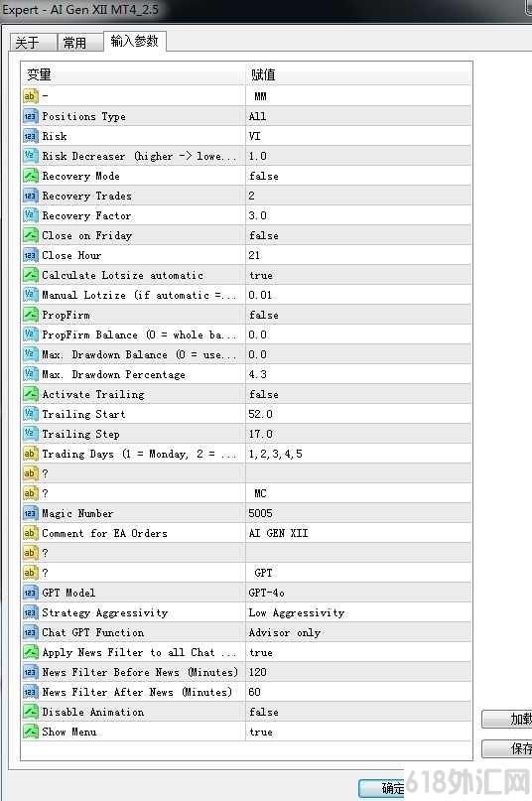
Task: Open the Advisor only function dropdown
Action: coord(358,632)
